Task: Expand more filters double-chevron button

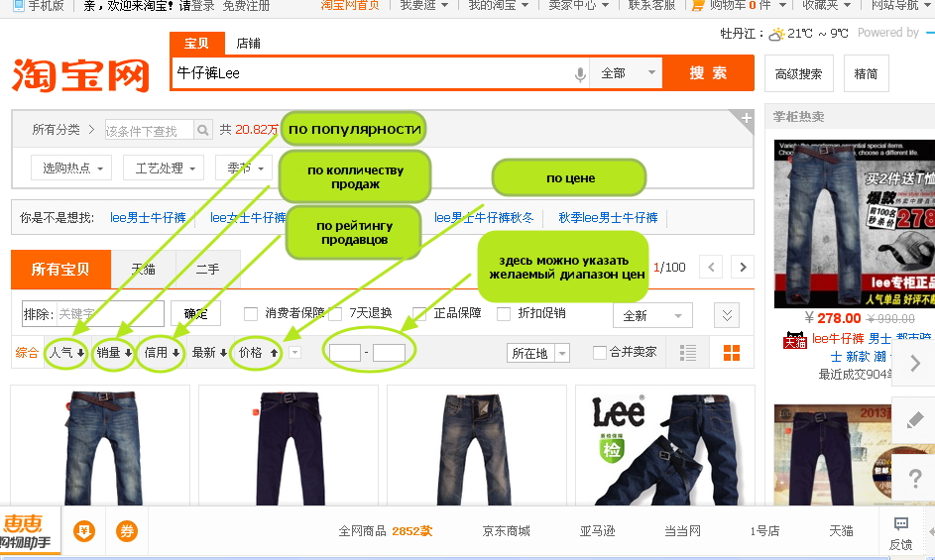Action: (x=727, y=315)
